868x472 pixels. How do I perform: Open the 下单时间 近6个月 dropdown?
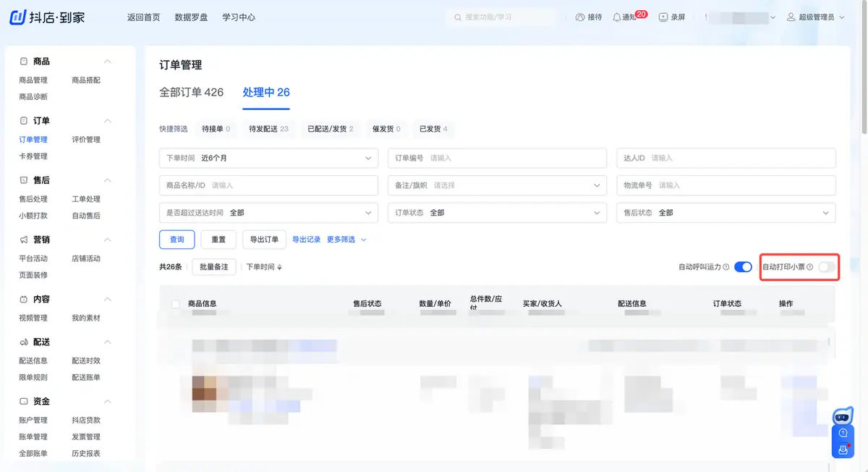[268, 158]
